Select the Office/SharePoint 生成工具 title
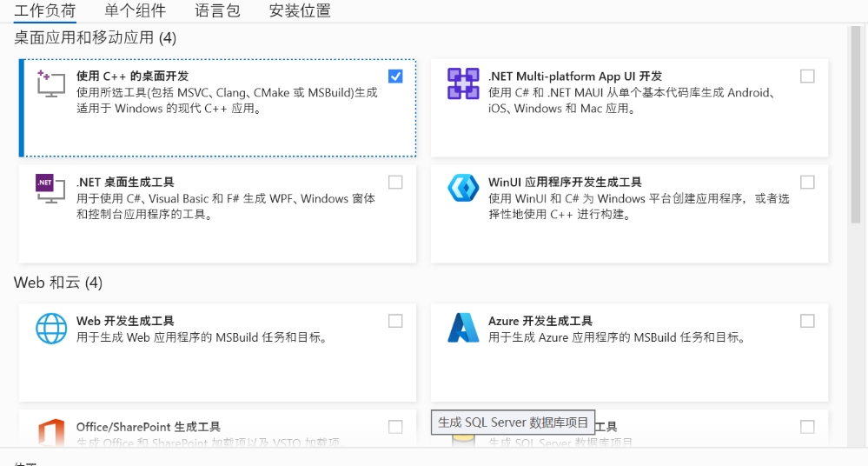 point(149,427)
